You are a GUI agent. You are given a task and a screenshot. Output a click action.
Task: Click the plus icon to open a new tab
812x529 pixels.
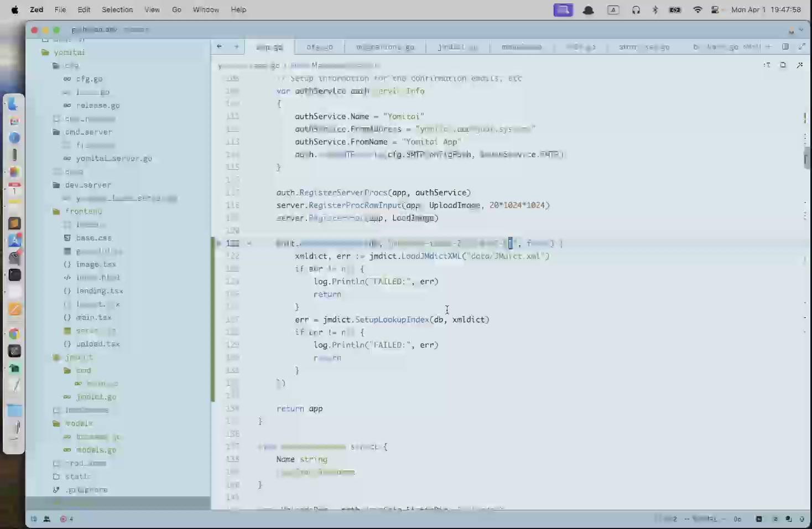coord(768,47)
